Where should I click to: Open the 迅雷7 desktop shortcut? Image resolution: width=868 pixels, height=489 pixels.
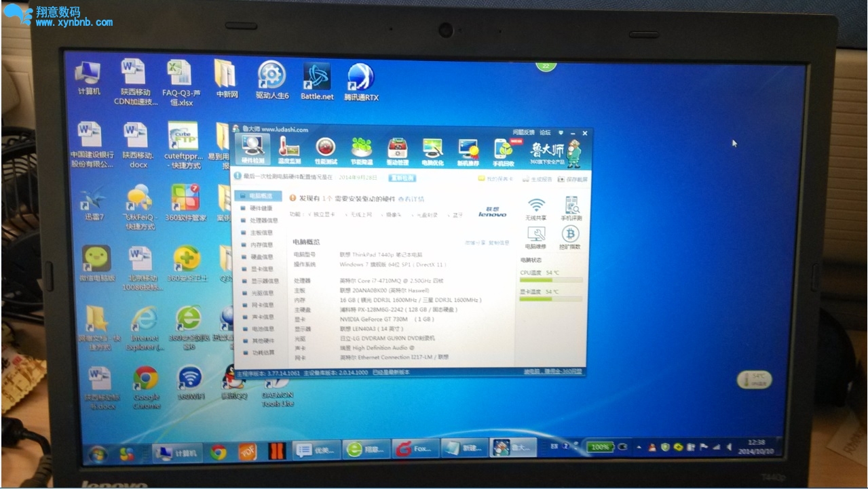94,203
